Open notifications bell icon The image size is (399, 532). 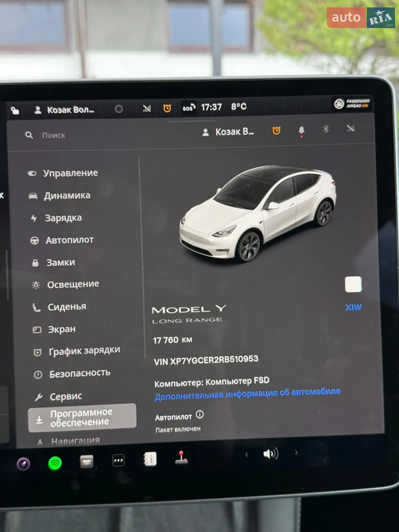pyautogui.click(x=301, y=130)
